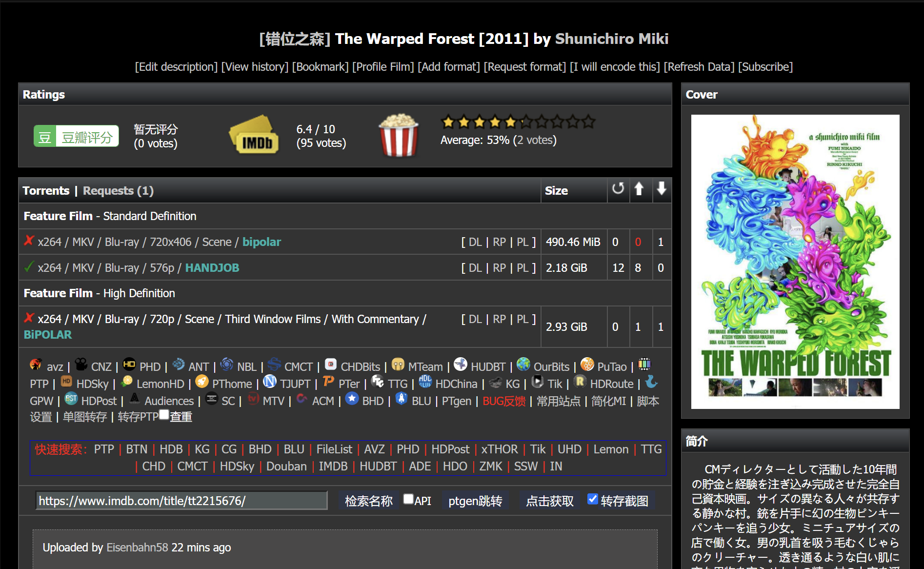Open the IMDb rating logo
Screen dimensions: 924x569
254,135
